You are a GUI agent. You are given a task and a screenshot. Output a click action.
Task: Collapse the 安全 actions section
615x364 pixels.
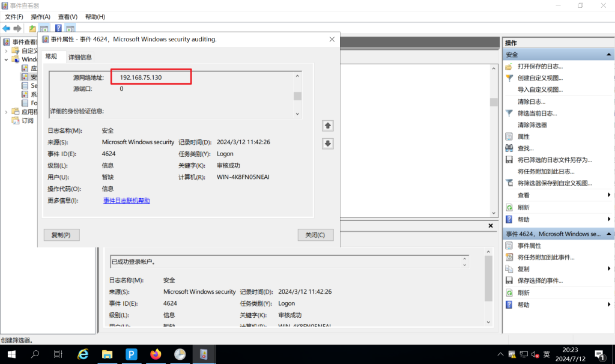(x=610, y=55)
